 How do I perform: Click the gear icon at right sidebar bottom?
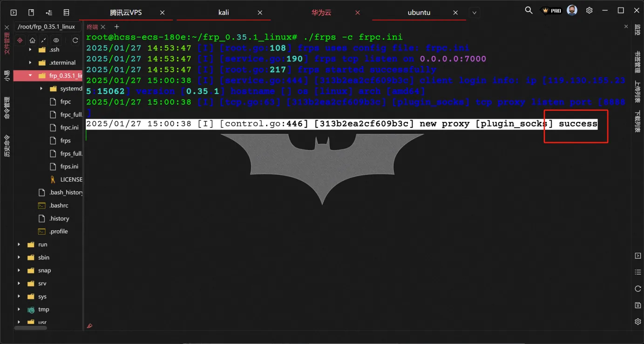[x=638, y=322]
